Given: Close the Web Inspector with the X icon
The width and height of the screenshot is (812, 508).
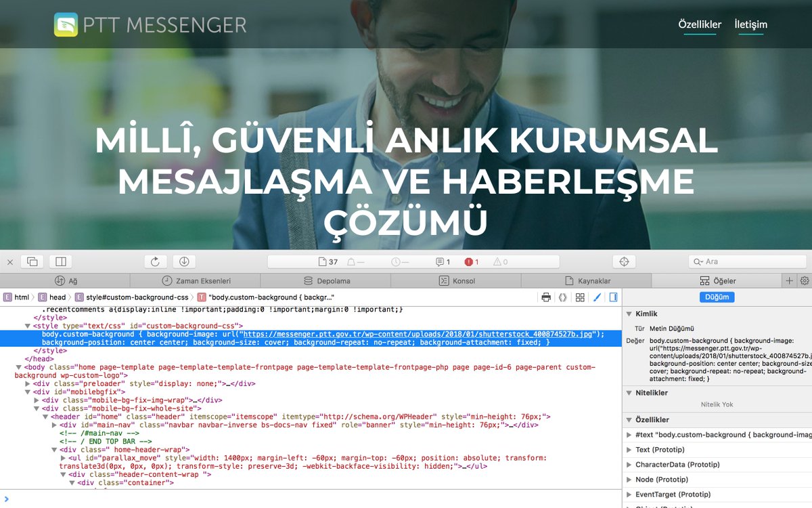Looking at the screenshot, I should tap(9, 261).
